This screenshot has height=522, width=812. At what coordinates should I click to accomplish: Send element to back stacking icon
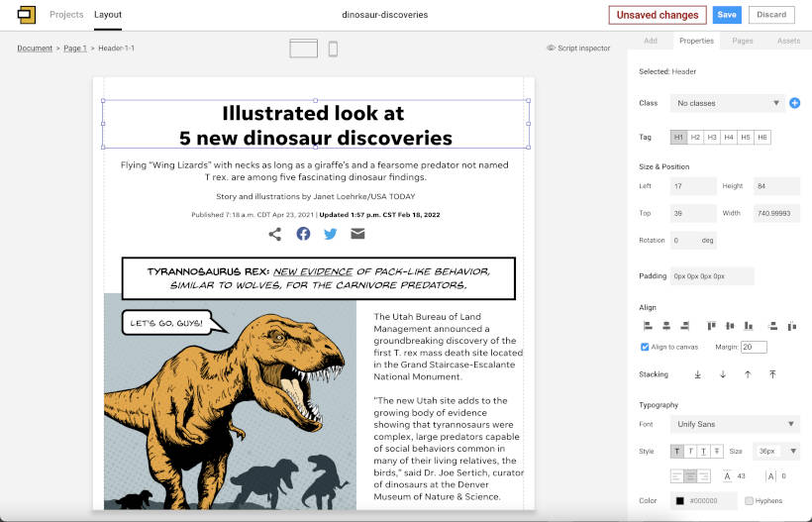[x=697, y=374]
